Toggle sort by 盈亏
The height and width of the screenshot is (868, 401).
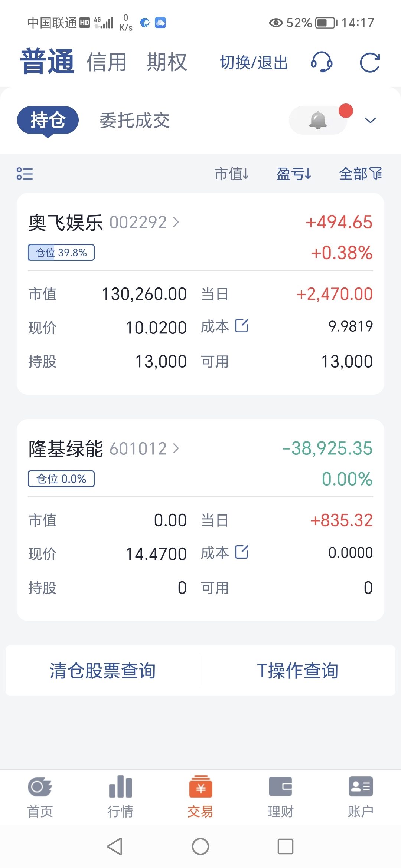pyautogui.click(x=294, y=174)
